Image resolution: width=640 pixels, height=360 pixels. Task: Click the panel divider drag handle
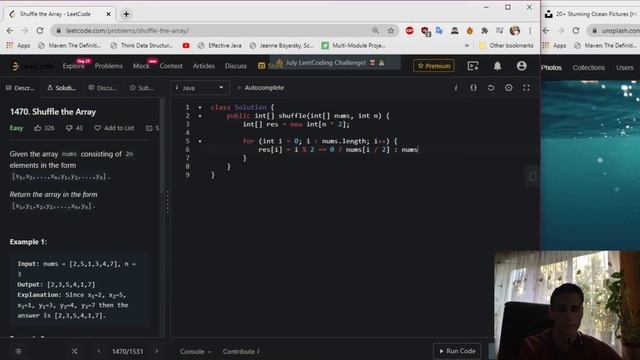tap(167, 202)
